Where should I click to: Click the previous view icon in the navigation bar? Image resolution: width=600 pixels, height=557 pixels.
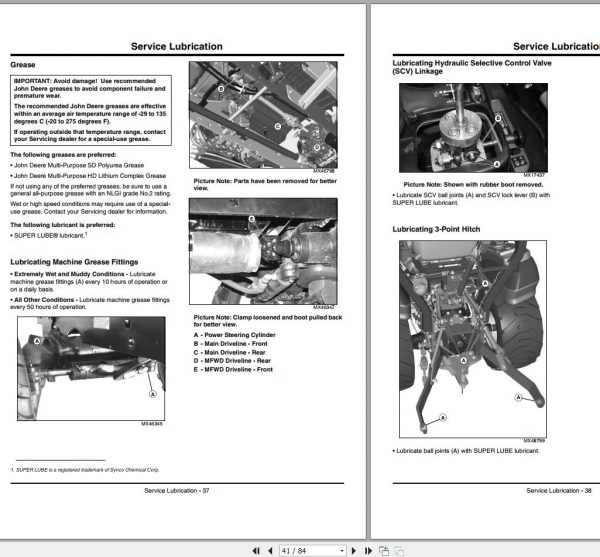(384, 550)
